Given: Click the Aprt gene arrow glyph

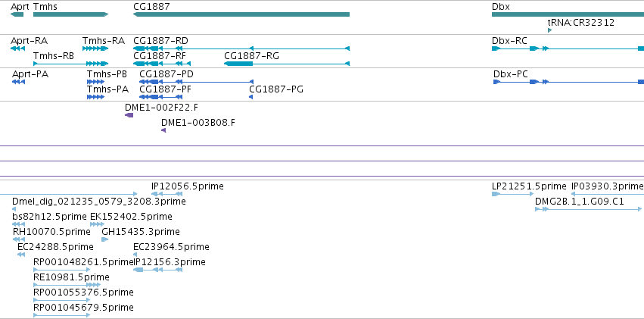Looking at the screenshot, I should click(17, 14).
